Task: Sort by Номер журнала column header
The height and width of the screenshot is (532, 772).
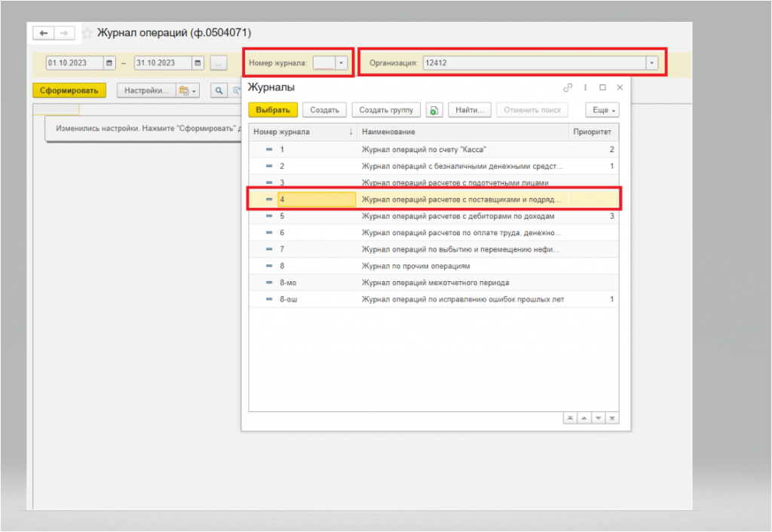Action: pyautogui.click(x=302, y=132)
